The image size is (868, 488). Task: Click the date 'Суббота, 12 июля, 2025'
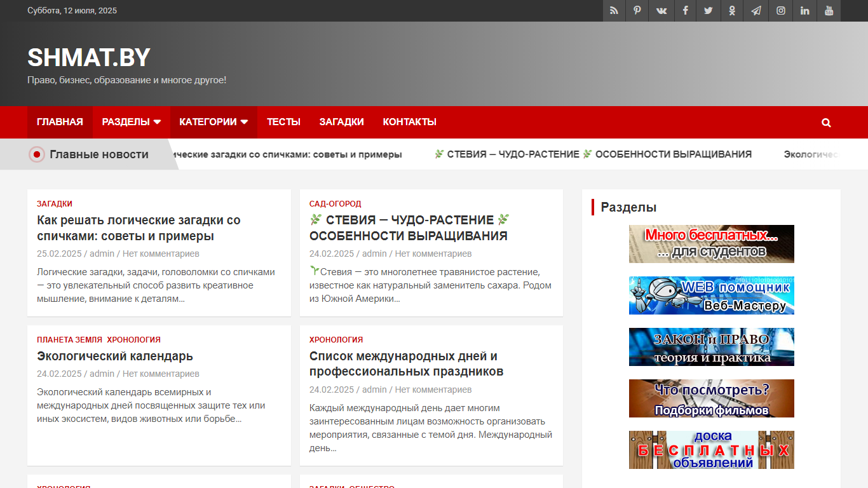(72, 11)
